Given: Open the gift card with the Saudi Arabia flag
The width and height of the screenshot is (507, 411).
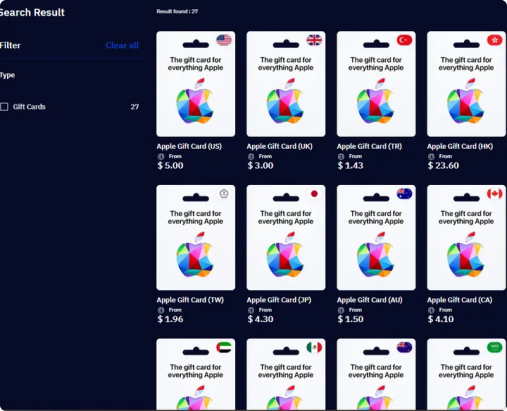Looking at the screenshot, I should pos(466,374).
